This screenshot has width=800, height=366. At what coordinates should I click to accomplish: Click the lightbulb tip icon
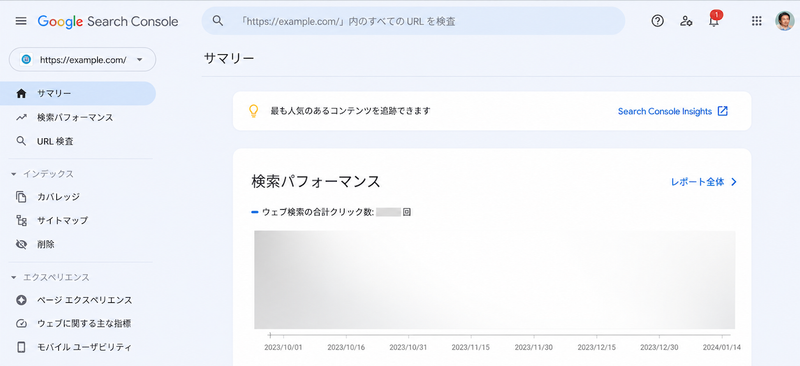point(253,111)
